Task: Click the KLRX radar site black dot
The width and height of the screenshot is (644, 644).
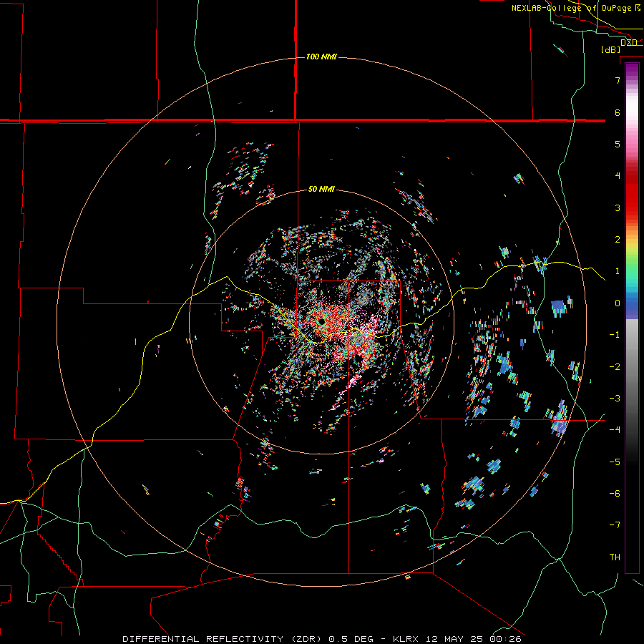Action: (321, 321)
